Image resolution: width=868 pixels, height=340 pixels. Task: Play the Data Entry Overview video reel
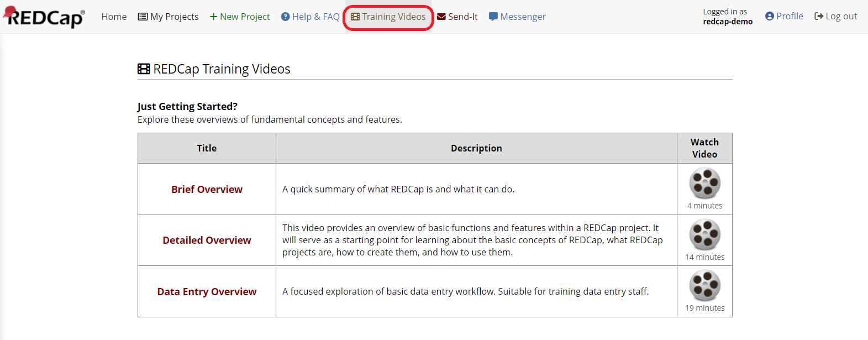tap(704, 286)
